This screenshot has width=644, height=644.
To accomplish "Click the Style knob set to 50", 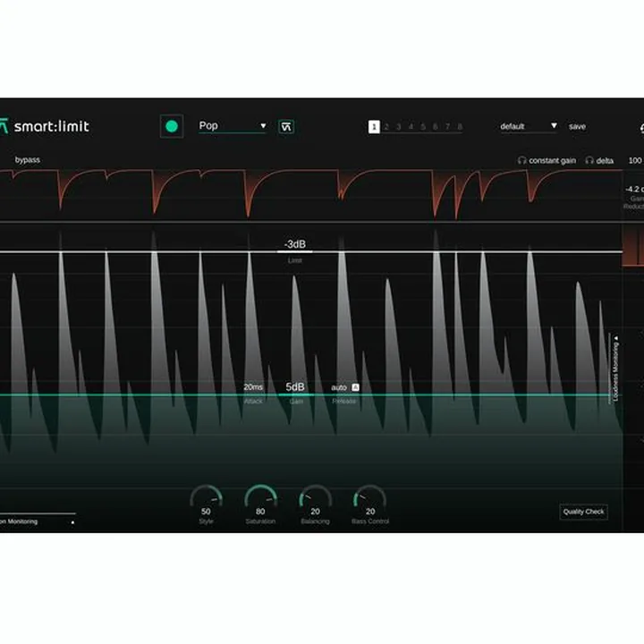I will tap(207, 500).
